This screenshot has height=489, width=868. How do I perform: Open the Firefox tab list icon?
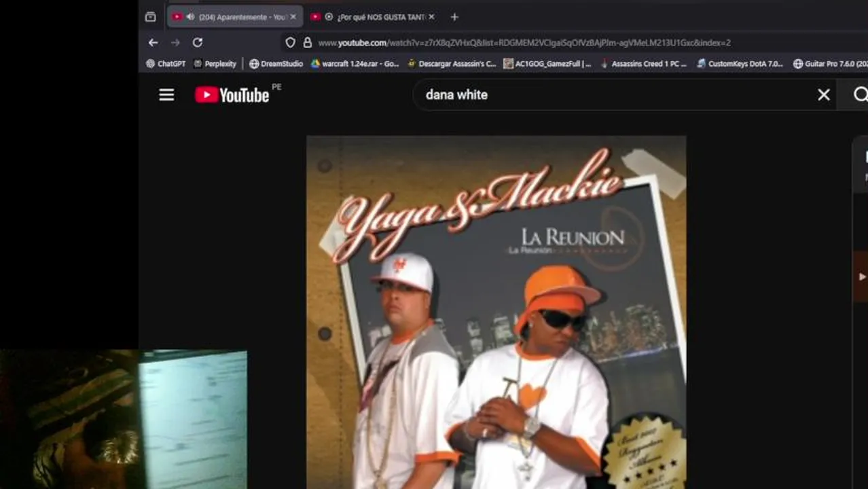tap(151, 17)
